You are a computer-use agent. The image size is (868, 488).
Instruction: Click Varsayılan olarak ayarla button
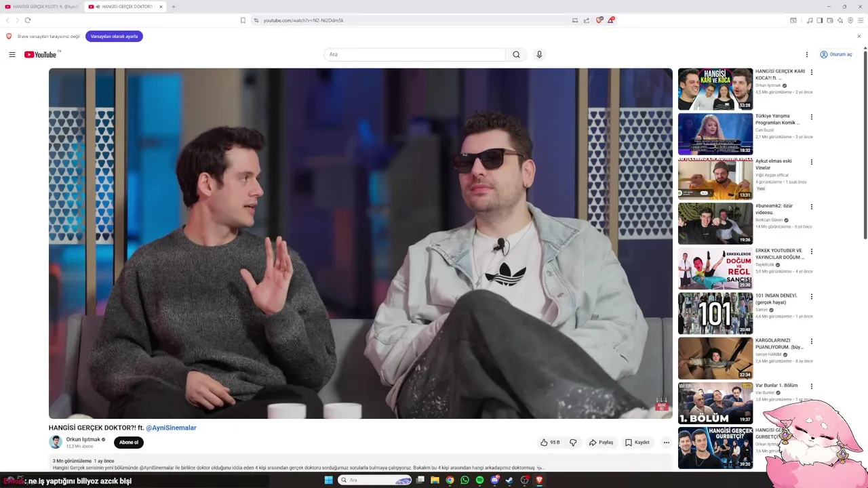(x=114, y=37)
